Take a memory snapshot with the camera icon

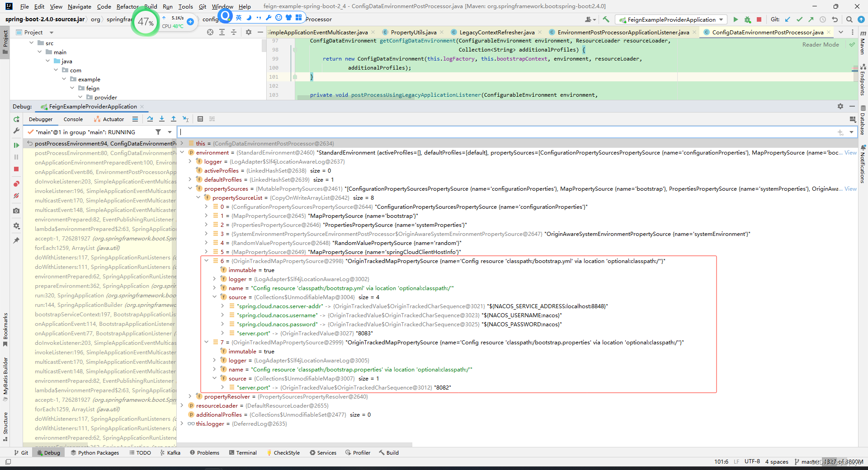point(16,211)
